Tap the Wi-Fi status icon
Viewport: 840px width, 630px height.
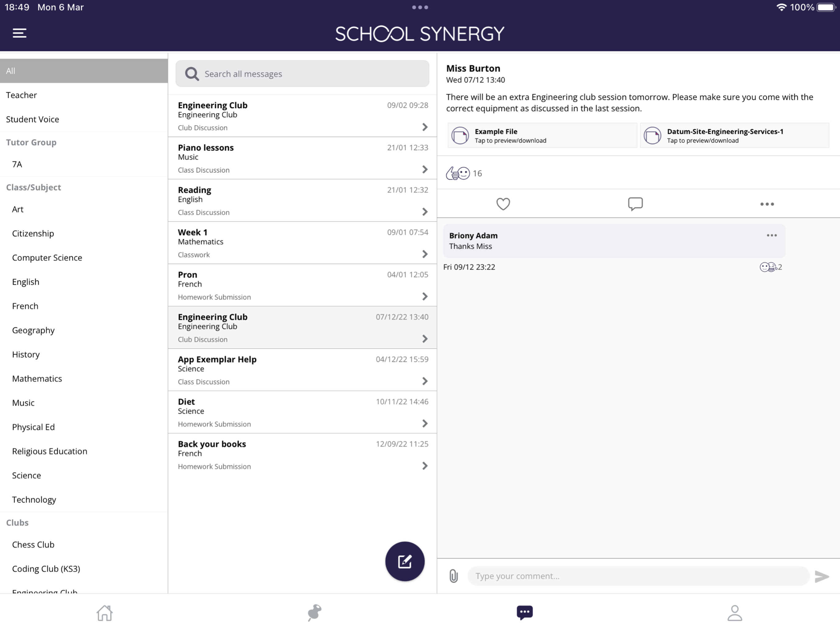(x=781, y=7)
